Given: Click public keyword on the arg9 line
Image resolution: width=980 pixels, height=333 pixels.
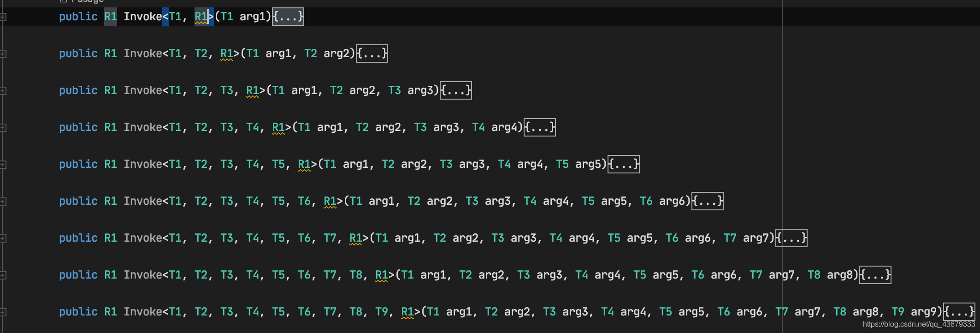Looking at the screenshot, I should (x=78, y=312).
